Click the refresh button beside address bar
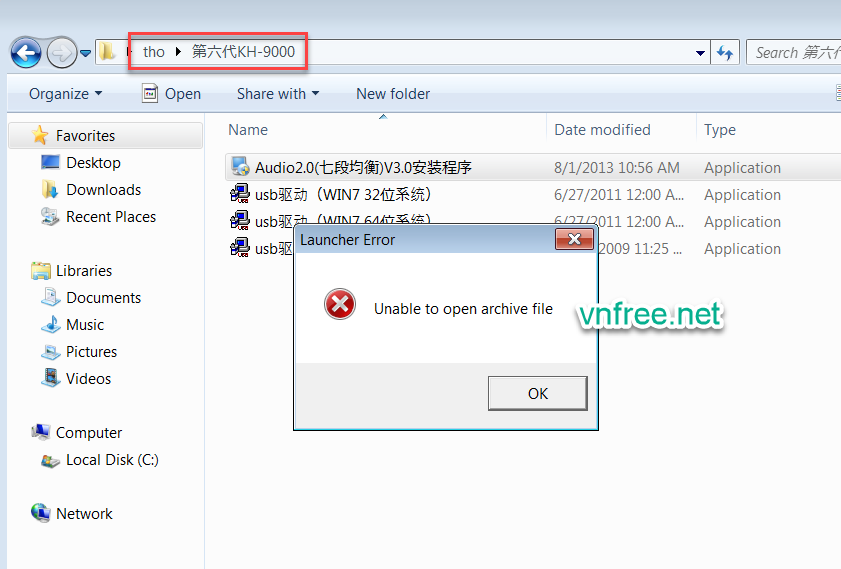The image size is (841, 569). (x=727, y=52)
